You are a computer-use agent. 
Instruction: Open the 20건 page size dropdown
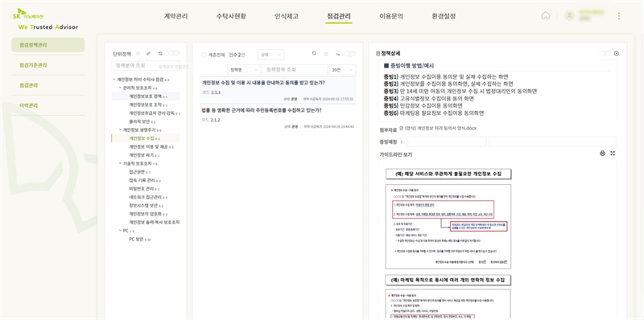342,70
